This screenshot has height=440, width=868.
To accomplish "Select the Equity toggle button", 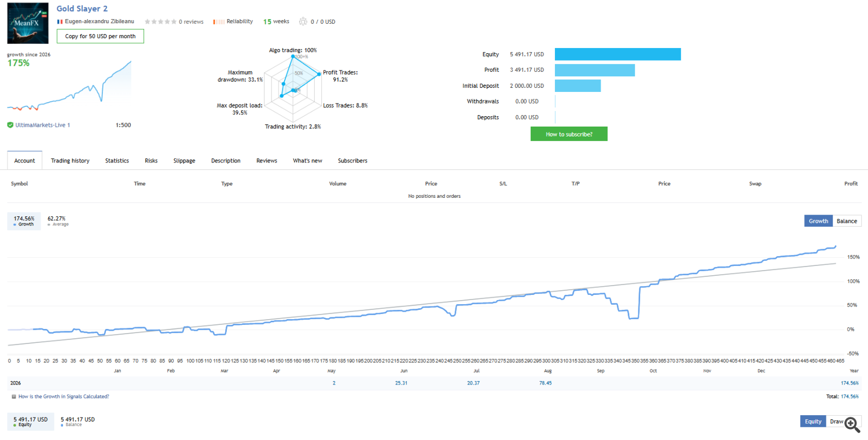I will (813, 421).
